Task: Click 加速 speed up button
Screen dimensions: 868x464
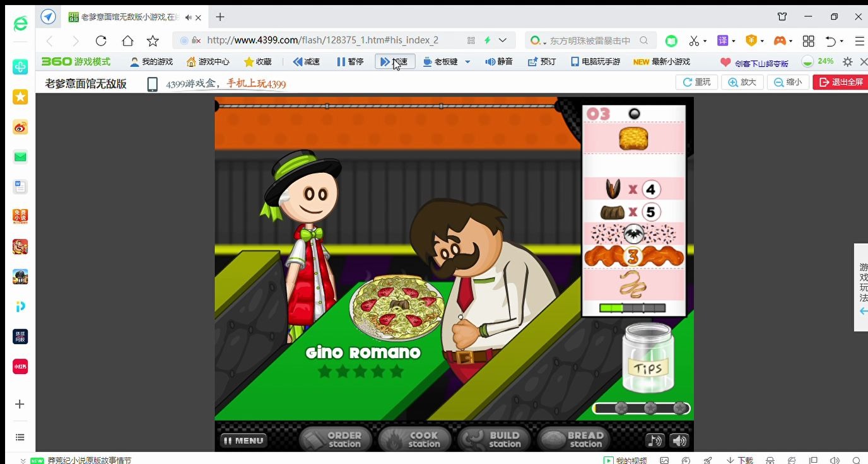Action: coord(395,62)
